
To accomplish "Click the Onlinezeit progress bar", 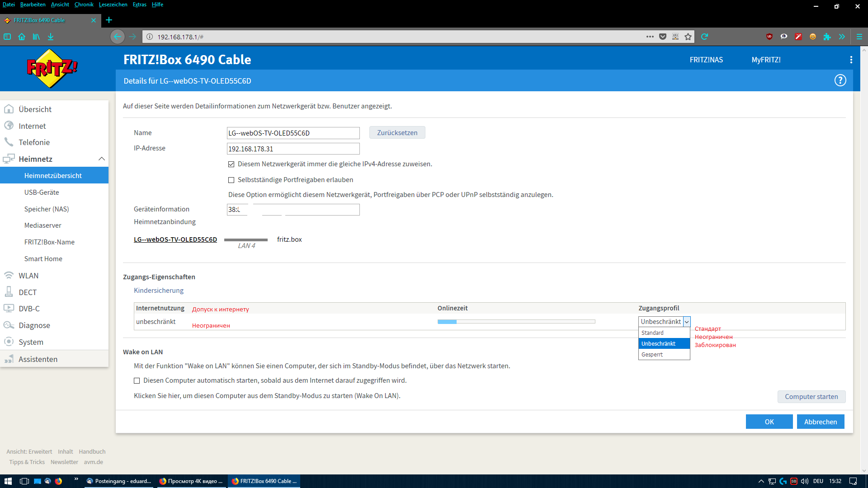I will (x=516, y=322).
